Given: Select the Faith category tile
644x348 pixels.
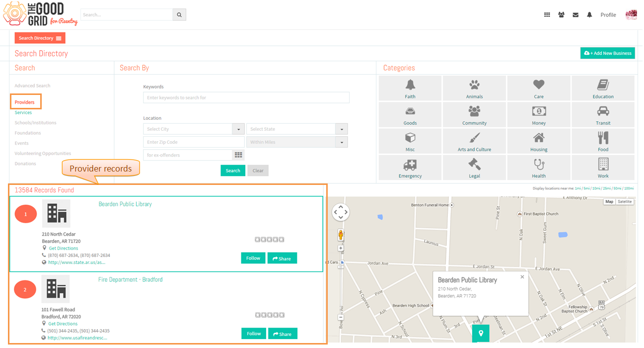Looking at the screenshot, I should coord(410,88).
